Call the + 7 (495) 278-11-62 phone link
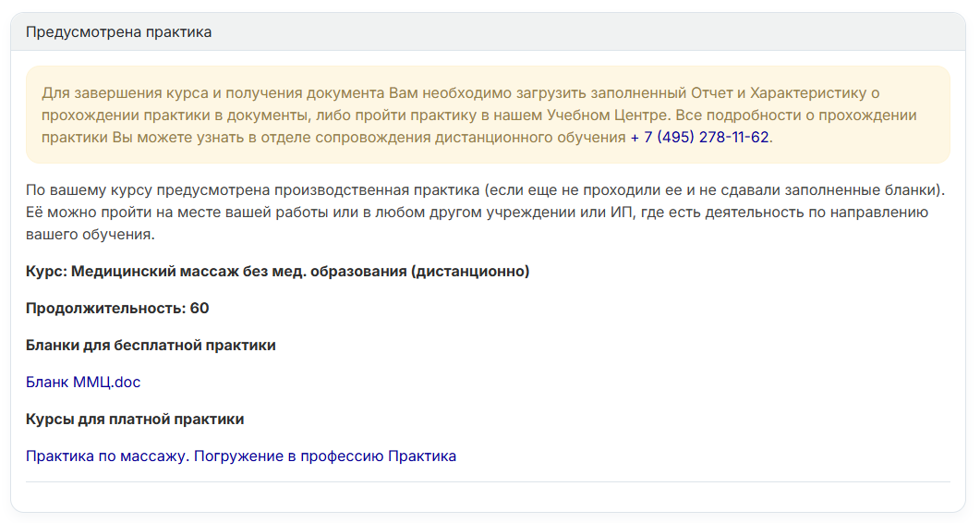Screen dimensions: 980x523 tap(699, 137)
